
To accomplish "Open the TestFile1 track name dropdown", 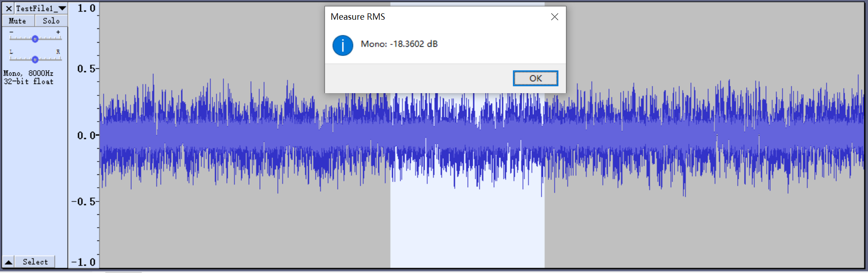I will (x=41, y=8).
